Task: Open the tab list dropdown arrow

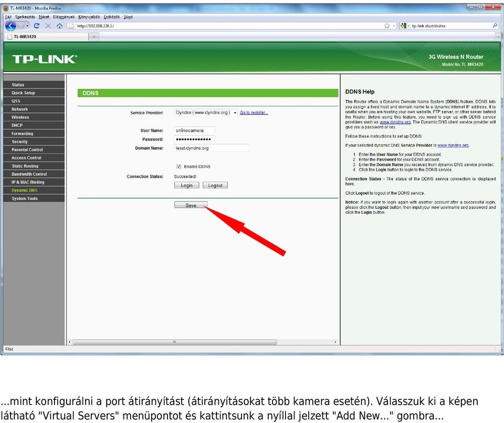Action: pos(498,37)
